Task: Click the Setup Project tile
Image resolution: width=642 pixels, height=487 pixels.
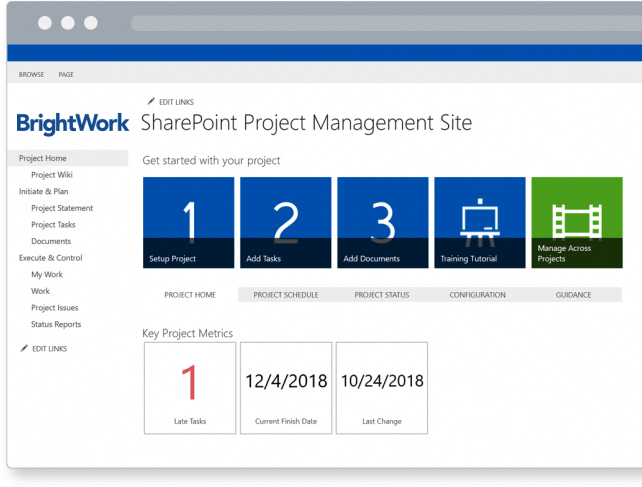Action: (x=189, y=222)
